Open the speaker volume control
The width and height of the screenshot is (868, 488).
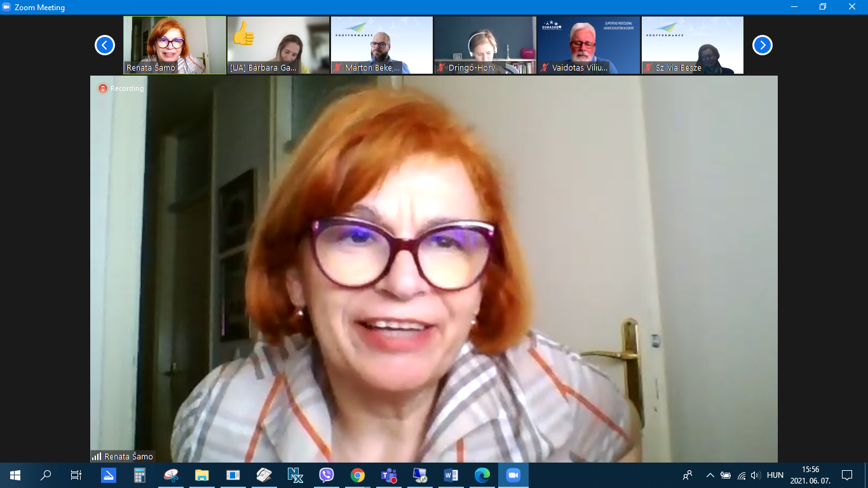(x=756, y=475)
